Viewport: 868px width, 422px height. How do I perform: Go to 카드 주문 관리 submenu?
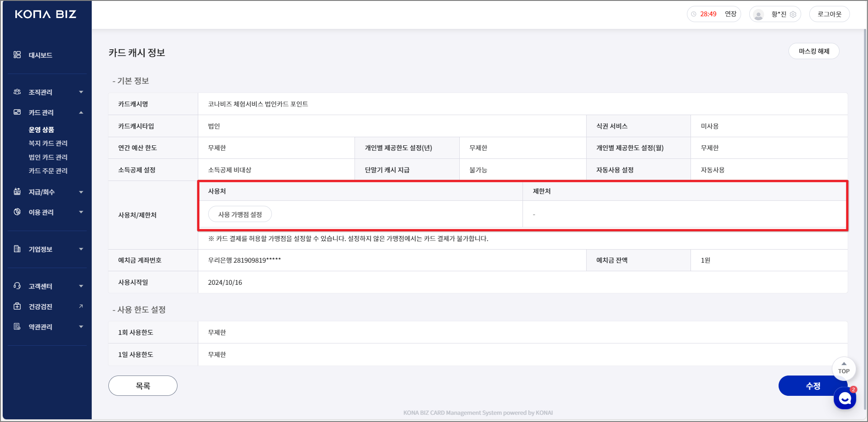[x=48, y=171]
